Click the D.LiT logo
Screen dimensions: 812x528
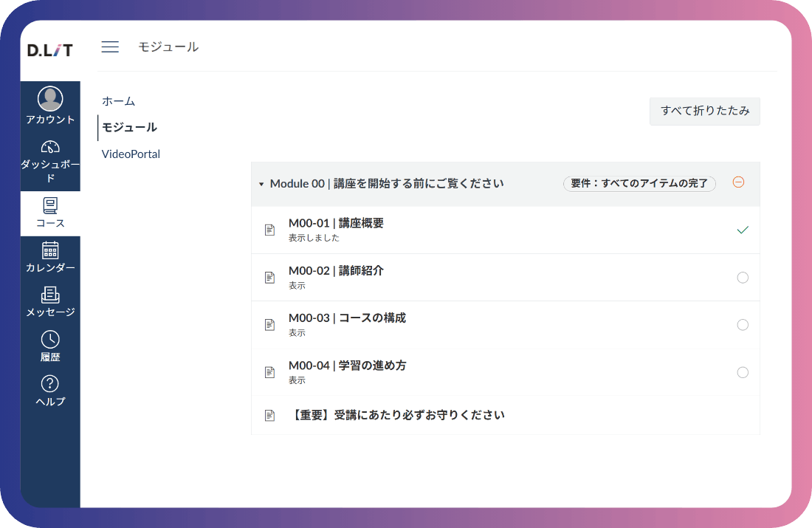pyautogui.click(x=50, y=50)
